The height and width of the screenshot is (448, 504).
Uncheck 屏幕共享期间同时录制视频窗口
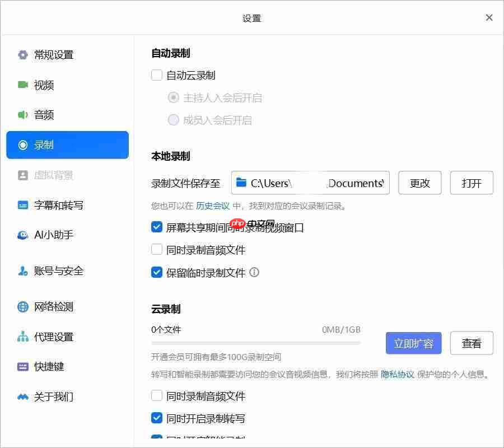[156, 227]
